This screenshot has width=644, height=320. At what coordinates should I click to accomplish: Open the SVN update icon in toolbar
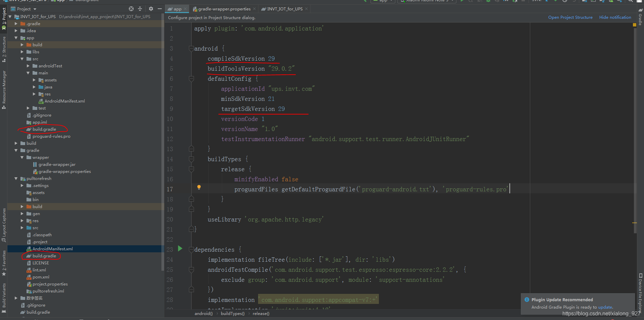pyautogui.click(x=546, y=1)
